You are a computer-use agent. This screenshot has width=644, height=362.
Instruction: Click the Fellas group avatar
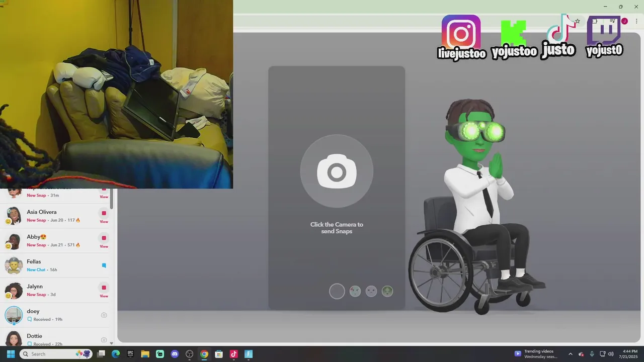tap(14, 265)
